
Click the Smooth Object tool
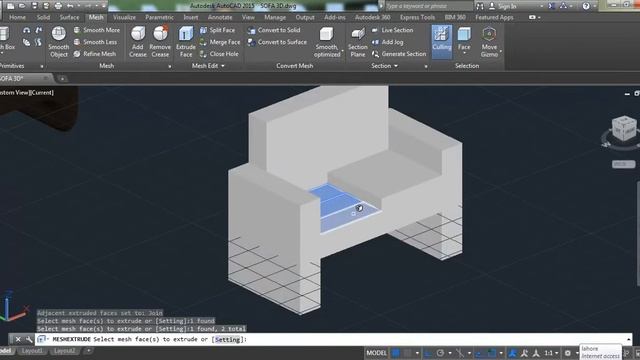click(58, 42)
